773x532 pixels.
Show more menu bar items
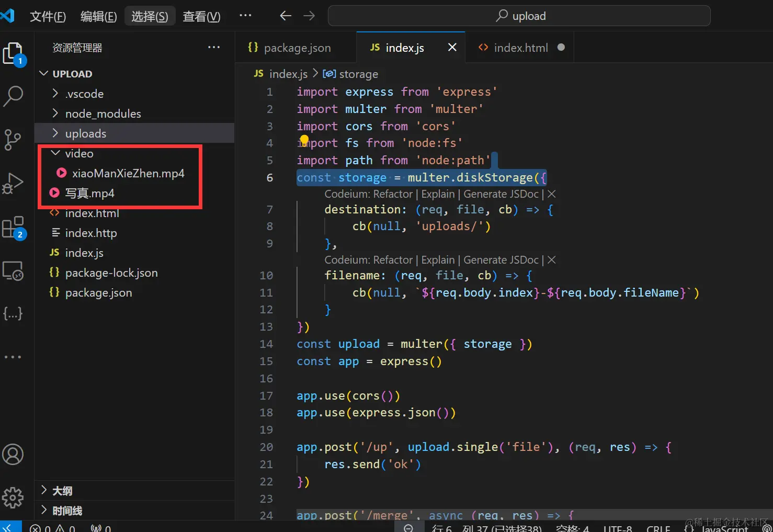(x=245, y=16)
